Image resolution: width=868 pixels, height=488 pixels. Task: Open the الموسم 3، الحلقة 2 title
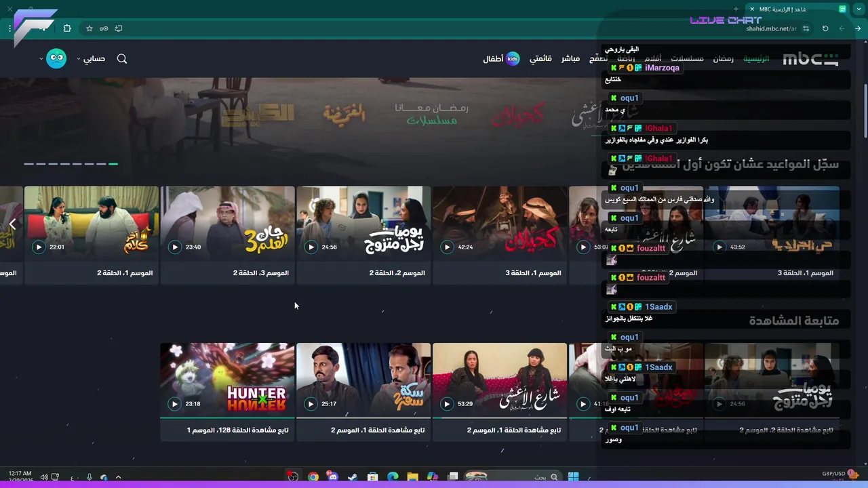click(x=261, y=273)
